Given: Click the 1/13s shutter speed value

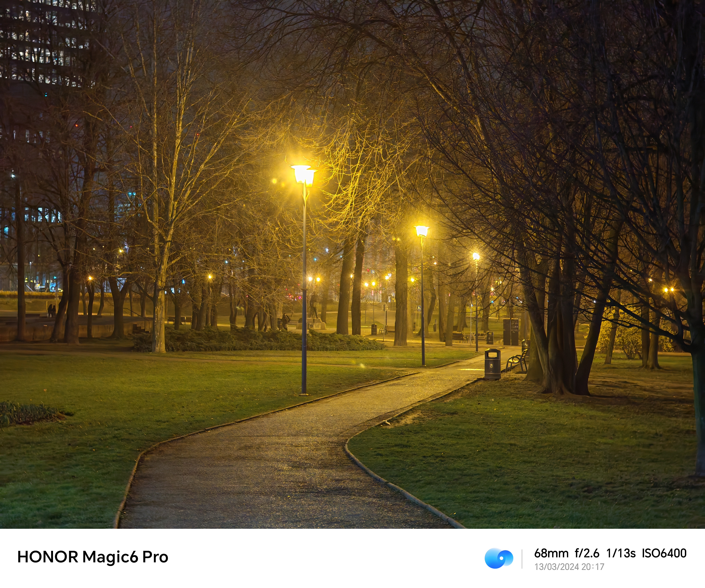Looking at the screenshot, I should pos(621,553).
